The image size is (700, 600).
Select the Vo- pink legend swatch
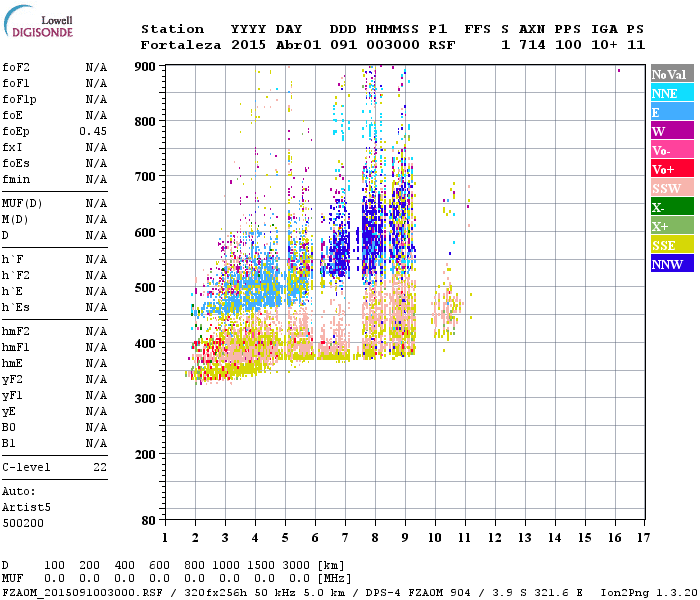(x=672, y=150)
